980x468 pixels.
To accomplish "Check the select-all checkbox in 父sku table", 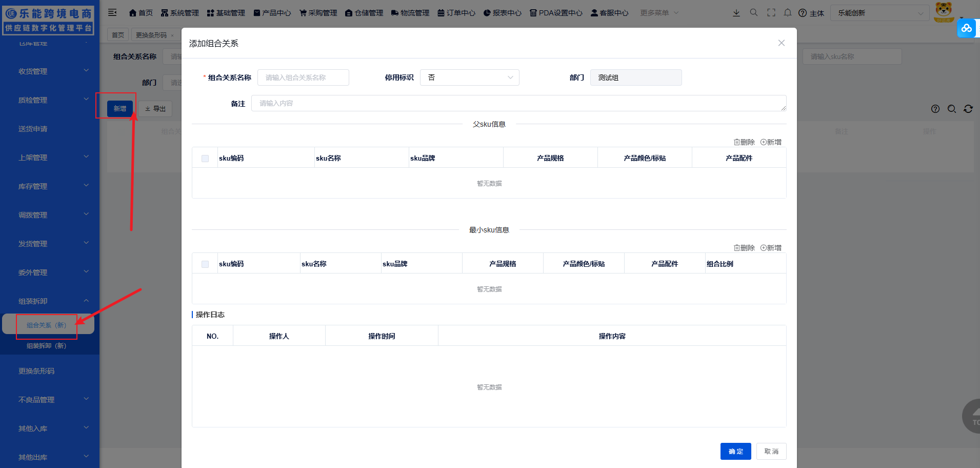I will pos(205,158).
